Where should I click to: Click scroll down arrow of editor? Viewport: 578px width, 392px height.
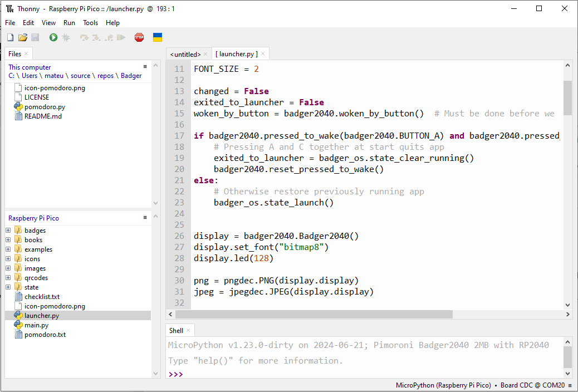567,305
